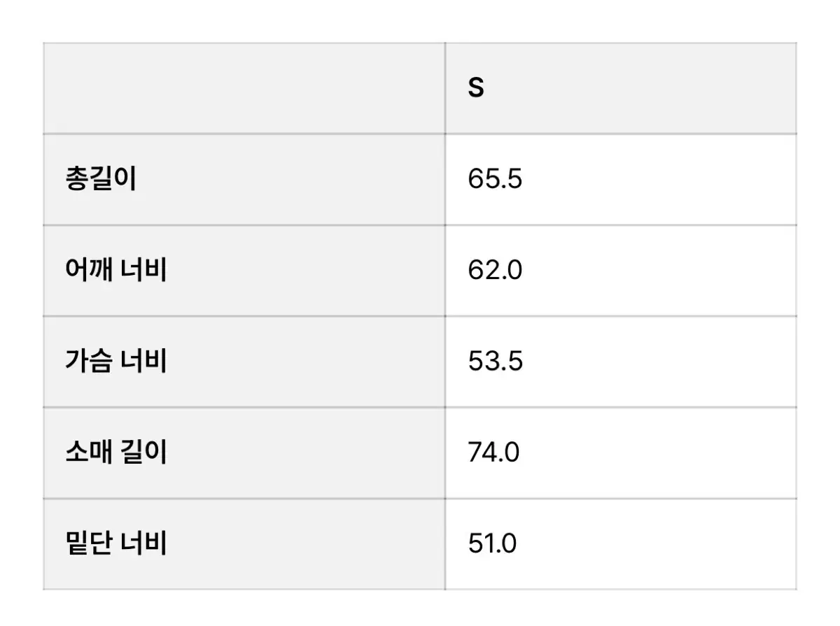Select the 총길이 row label
The width and height of the screenshot is (840, 626).
pos(101,180)
